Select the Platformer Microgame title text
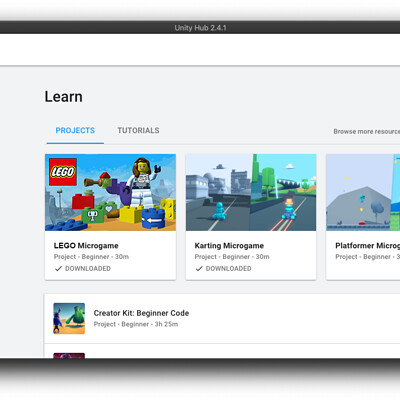 point(367,246)
